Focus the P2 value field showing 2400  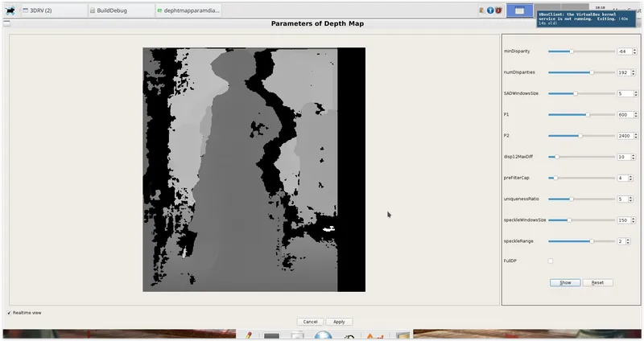click(x=625, y=136)
